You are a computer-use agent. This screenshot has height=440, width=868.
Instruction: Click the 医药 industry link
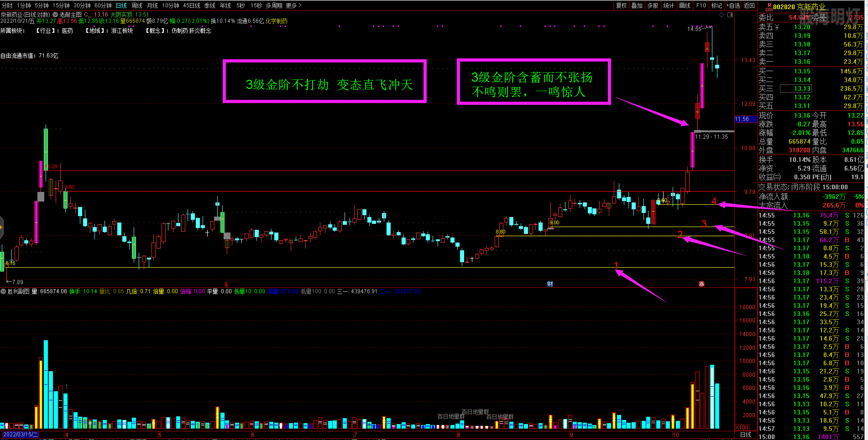click(x=68, y=31)
